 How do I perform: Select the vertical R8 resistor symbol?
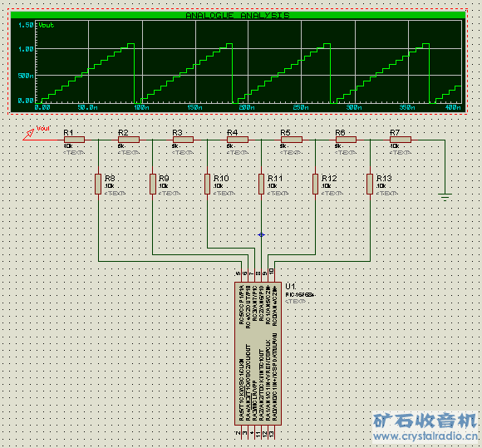pyautogui.click(x=98, y=185)
